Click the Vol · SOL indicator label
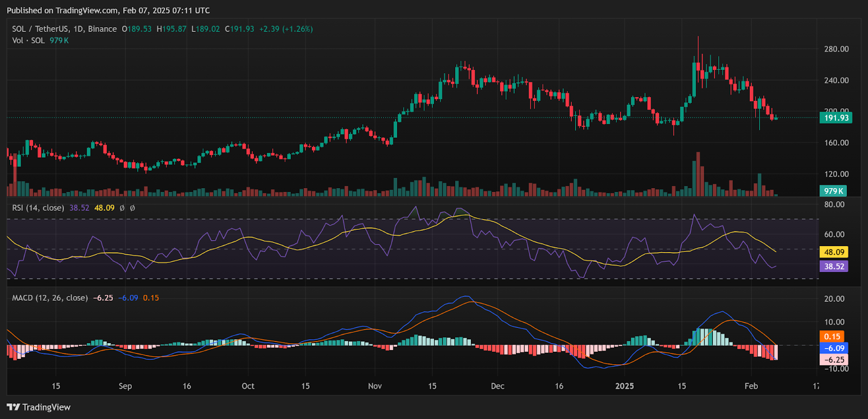Image resolution: width=868 pixels, height=419 pixels. click(x=28, y=41)
